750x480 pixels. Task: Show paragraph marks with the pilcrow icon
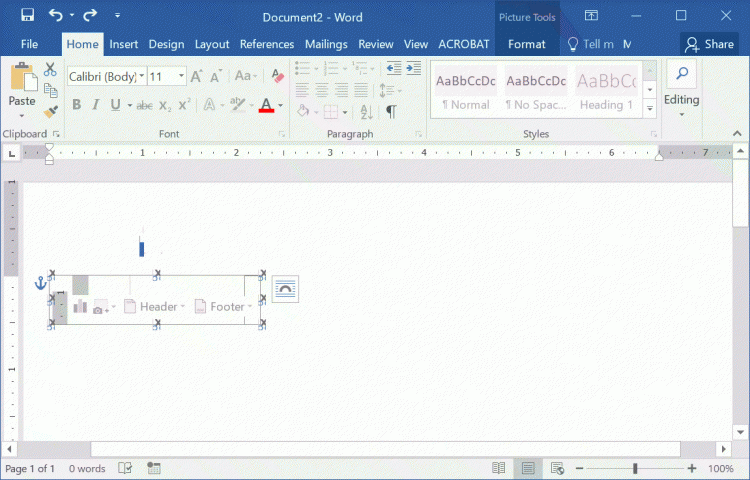(x=391, y=111)
